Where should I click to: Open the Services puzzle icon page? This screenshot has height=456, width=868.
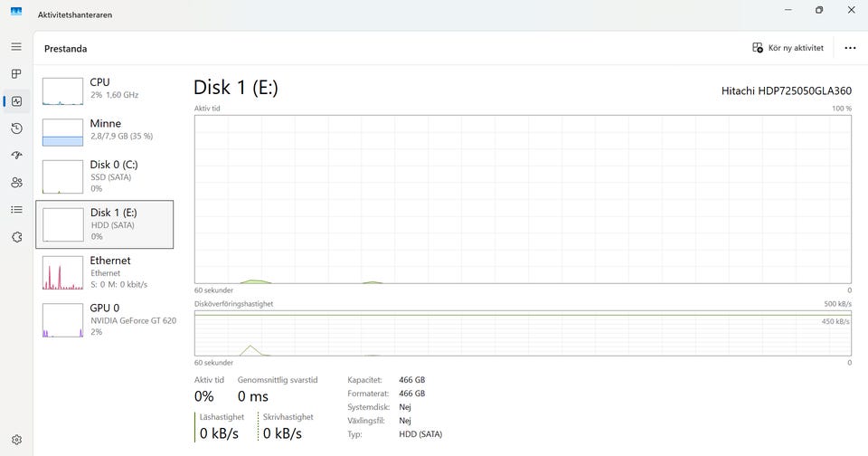(16, 237)
